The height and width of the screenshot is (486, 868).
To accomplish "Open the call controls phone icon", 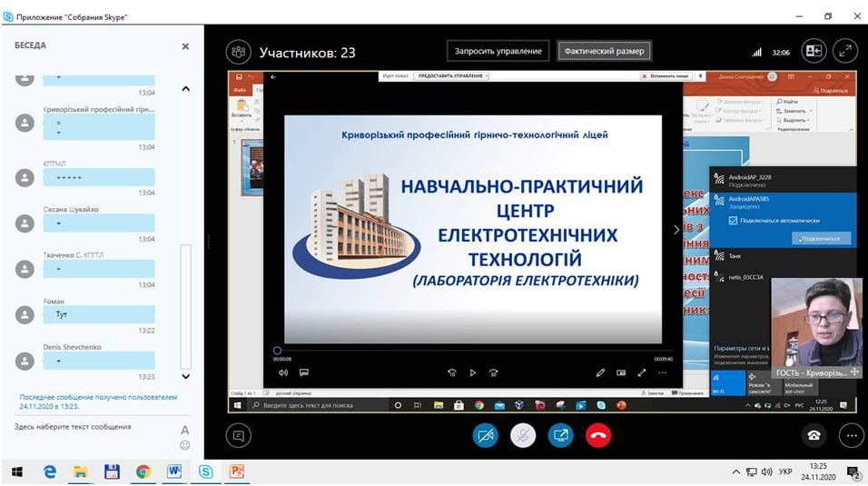I will tap(814, 435).
